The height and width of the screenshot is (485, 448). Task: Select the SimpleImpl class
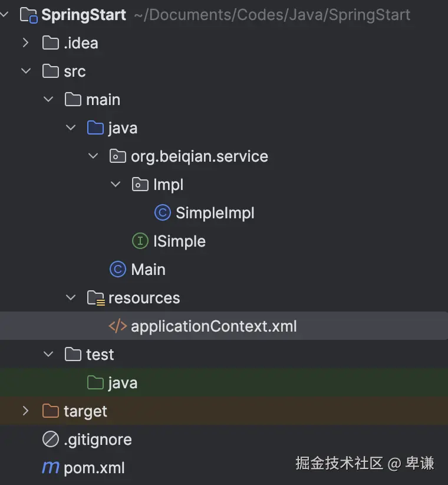click(215, 213)
